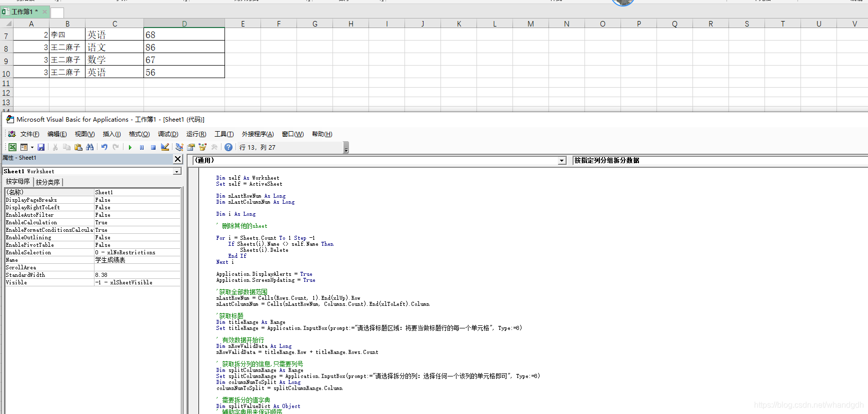Save the workbook with the floppy icon
This screenshot has width=868, height=414.
click(x=41, y=147)
